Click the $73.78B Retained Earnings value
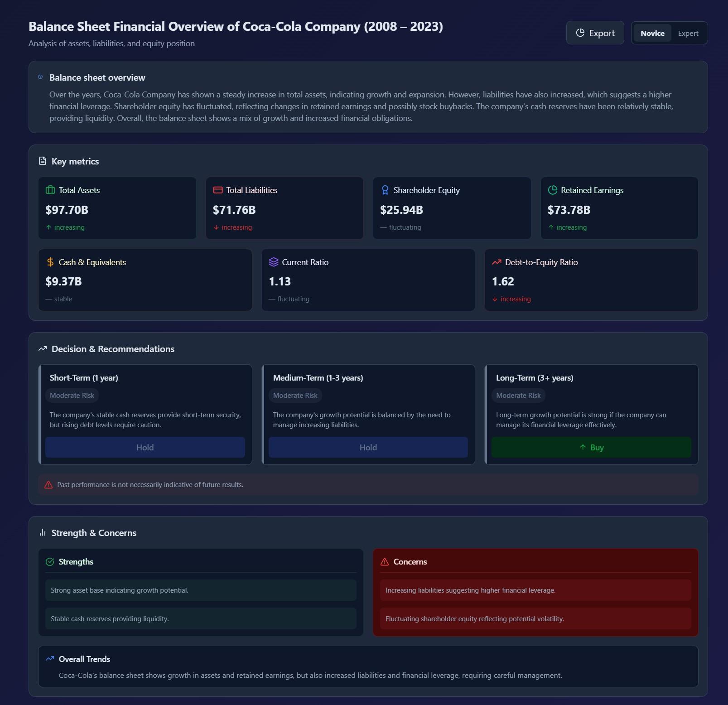728x705 pixels. pos(569,210)
